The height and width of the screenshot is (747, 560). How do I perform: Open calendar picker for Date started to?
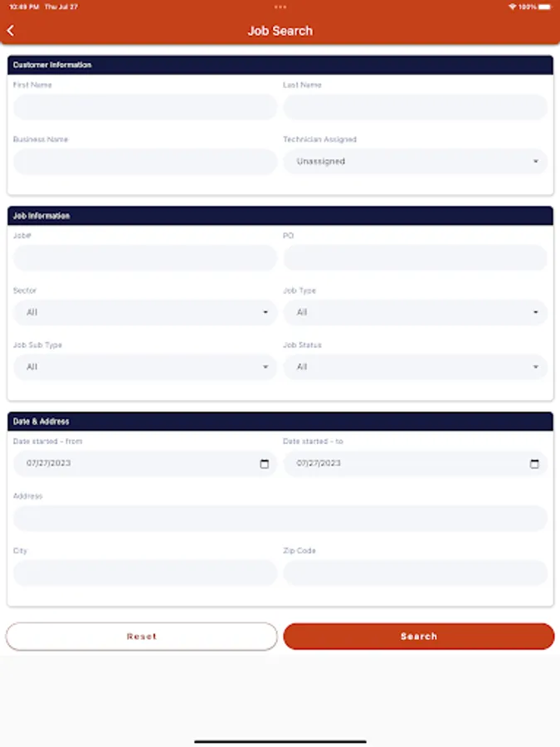(534, 464)
